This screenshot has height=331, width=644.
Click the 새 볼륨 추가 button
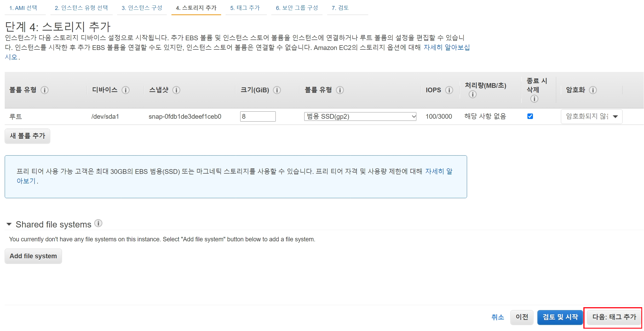(x=27, y=136)
